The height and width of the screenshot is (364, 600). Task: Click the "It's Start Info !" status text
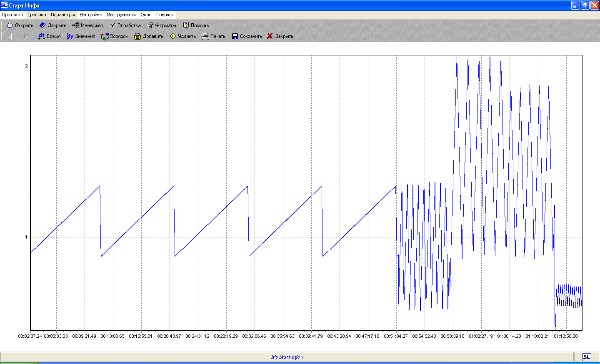pyautogui.click(x=287, y=357)
